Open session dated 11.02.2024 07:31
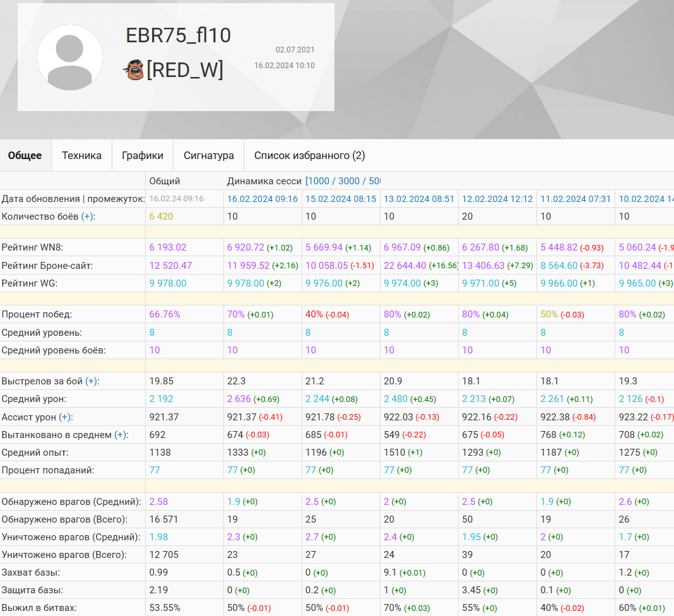The image size is (674, 616). point(576,199)
